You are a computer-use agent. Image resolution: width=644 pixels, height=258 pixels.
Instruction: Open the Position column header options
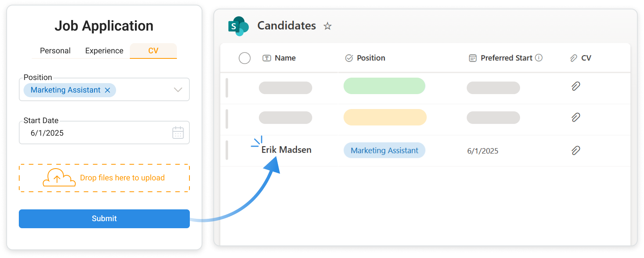[x=371, y=58]
